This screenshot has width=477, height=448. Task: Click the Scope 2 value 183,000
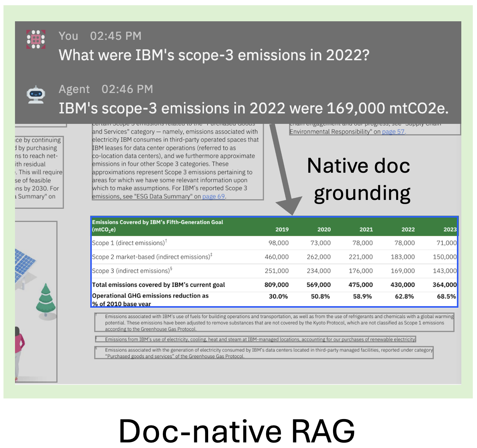(x=403, y=257)
